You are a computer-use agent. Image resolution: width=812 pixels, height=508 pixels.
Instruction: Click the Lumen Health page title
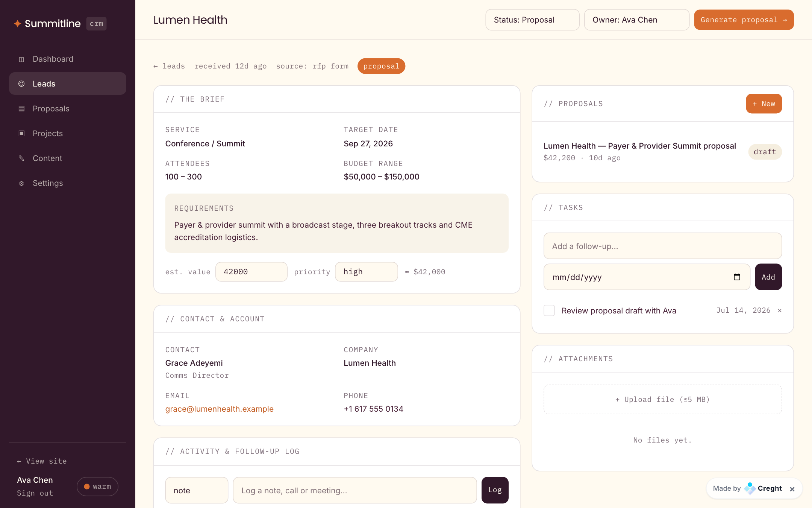point(190,20)
